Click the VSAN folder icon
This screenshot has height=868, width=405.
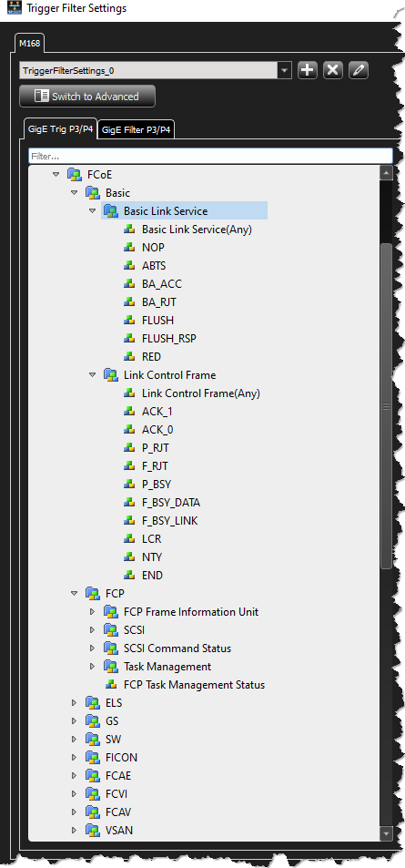click(x=93, y=831)
